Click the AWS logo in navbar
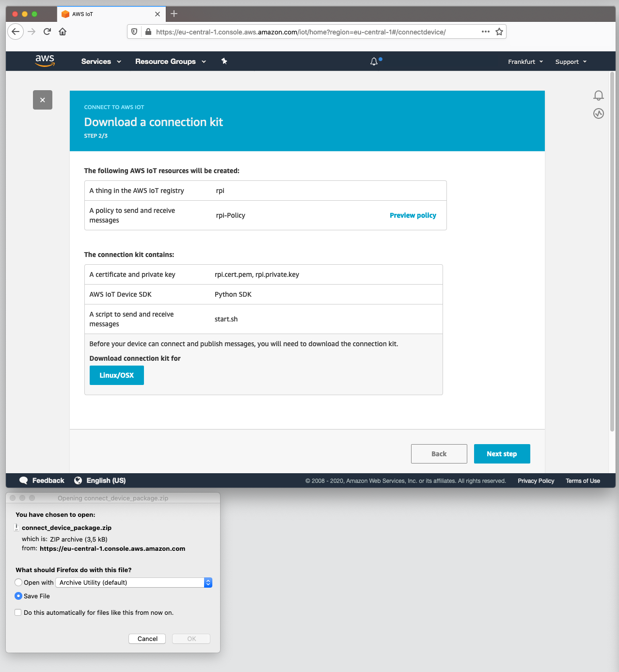The height and width of the screenshot is (672, 619). [x=45, y=61]
